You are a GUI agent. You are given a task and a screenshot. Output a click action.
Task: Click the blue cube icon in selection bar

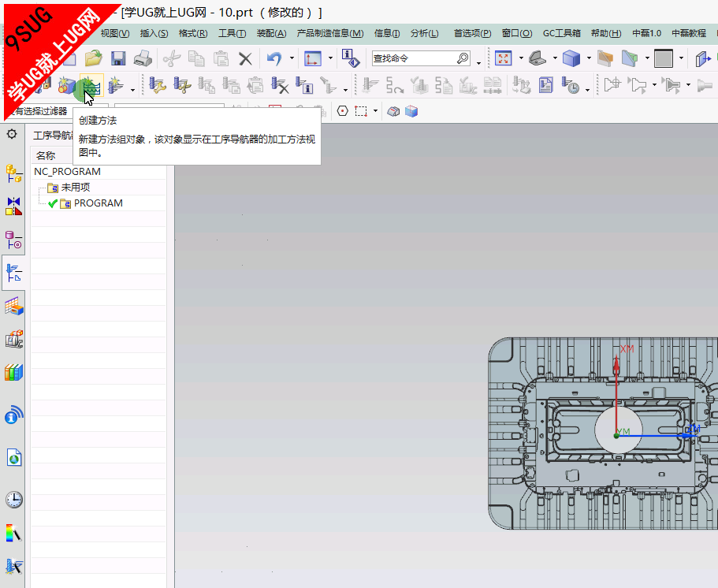point(411,111)
